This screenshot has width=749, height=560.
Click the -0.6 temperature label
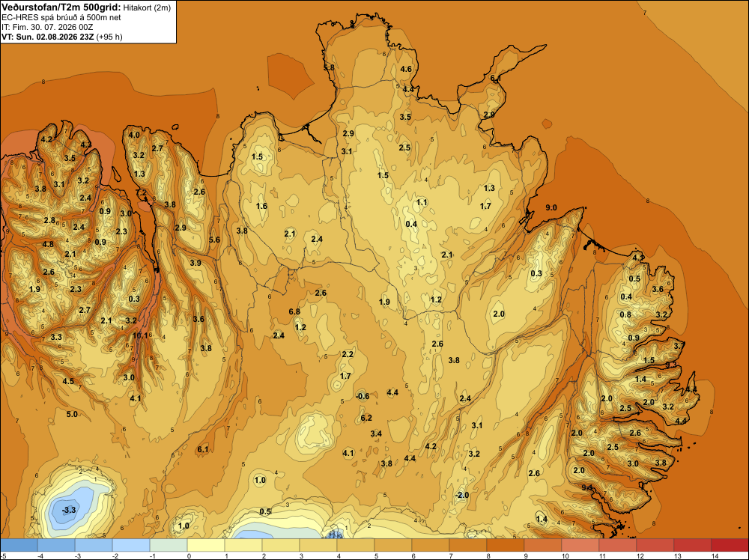click(x=363, y=396)
